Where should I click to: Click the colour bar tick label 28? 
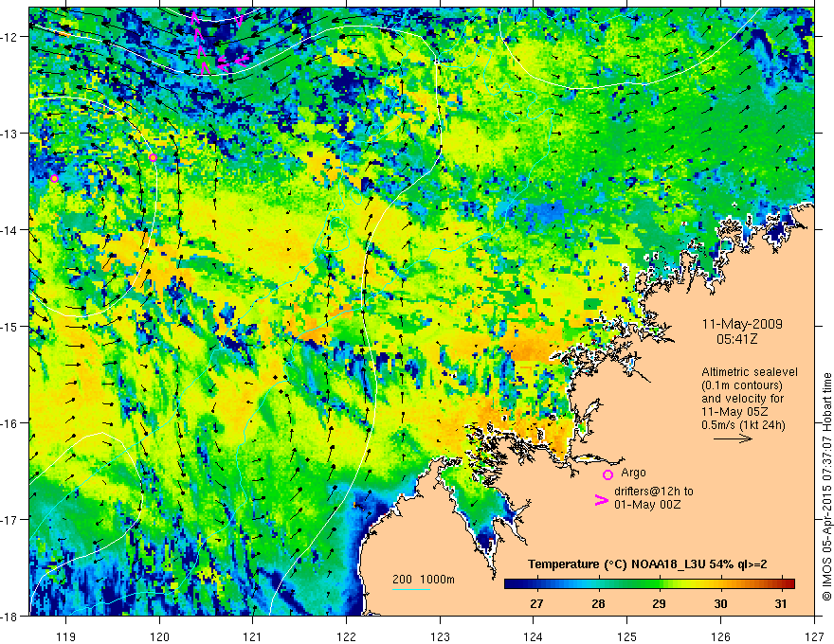(x=598, y=603)
